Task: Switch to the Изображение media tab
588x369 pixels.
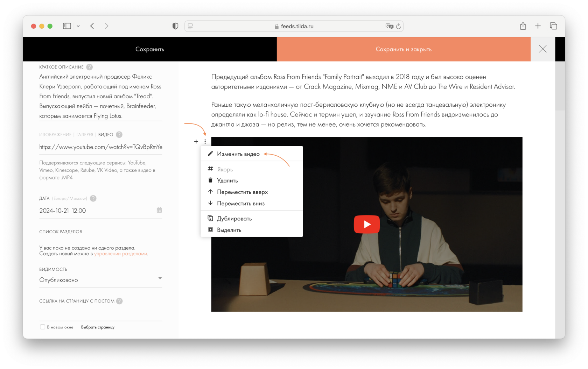Action: click(x=55, y=135)
